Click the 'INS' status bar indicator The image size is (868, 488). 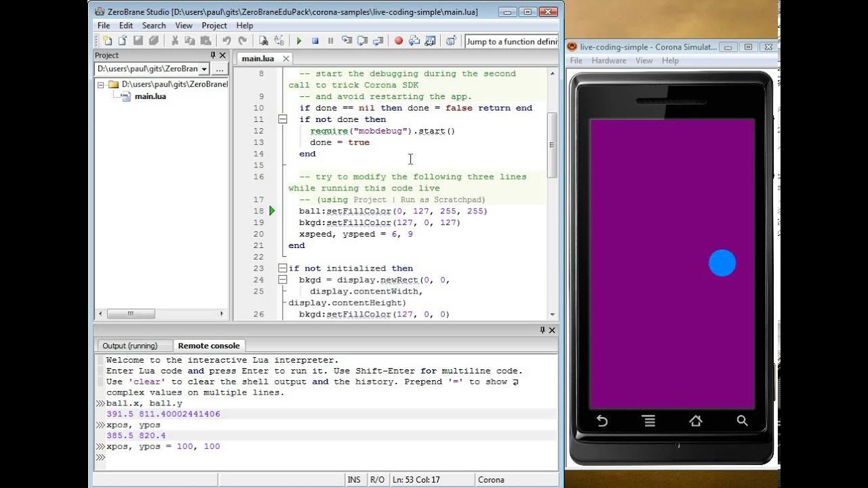pyautogui.click(x=354, y=480)
